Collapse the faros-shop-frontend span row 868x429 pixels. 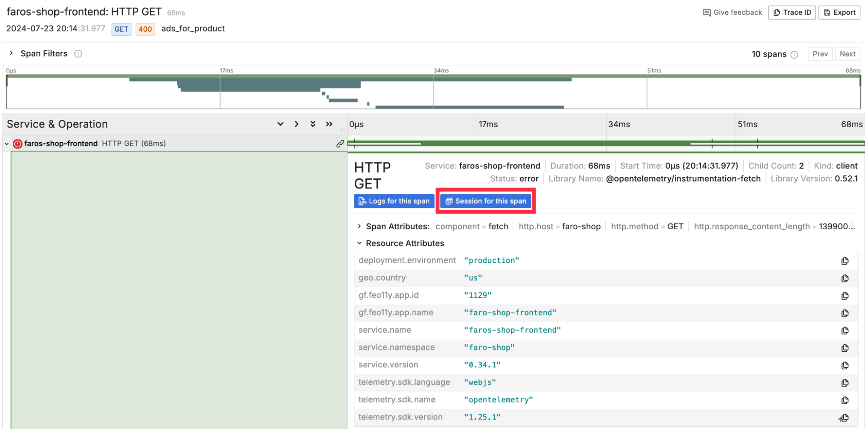[7, 144]
